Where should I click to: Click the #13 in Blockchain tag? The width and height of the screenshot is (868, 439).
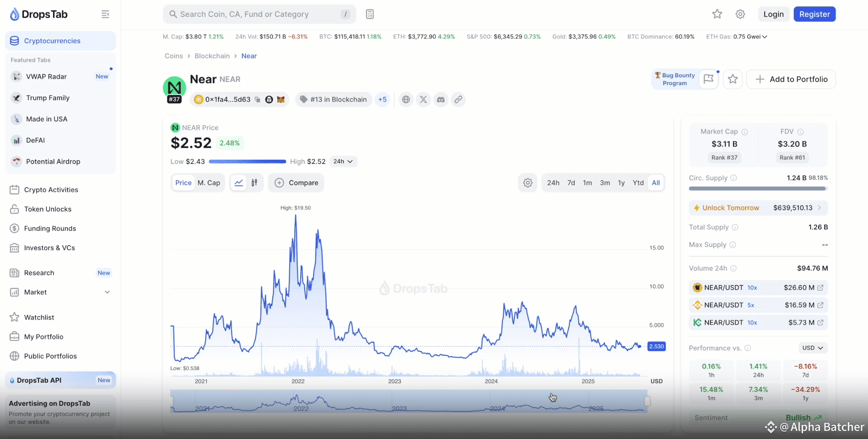[334, 99]
